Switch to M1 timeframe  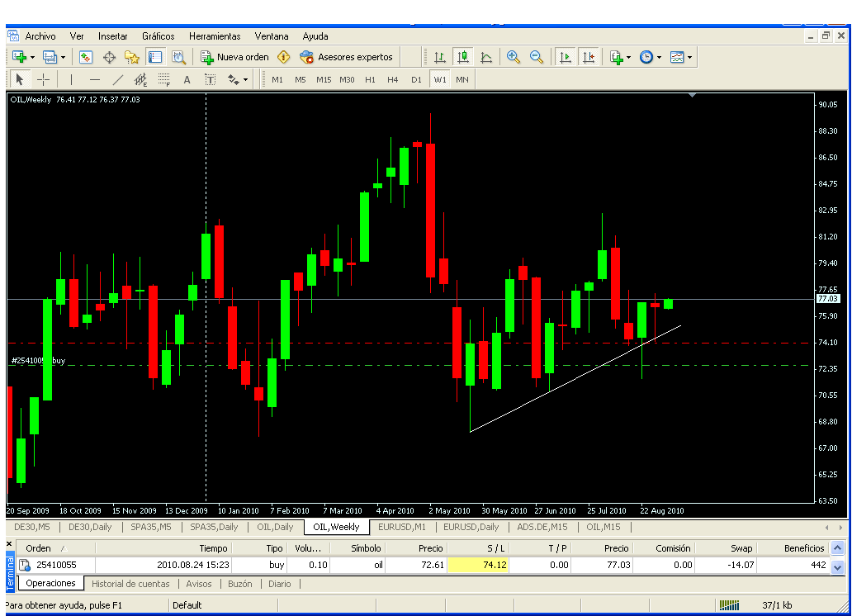point(277,79)
